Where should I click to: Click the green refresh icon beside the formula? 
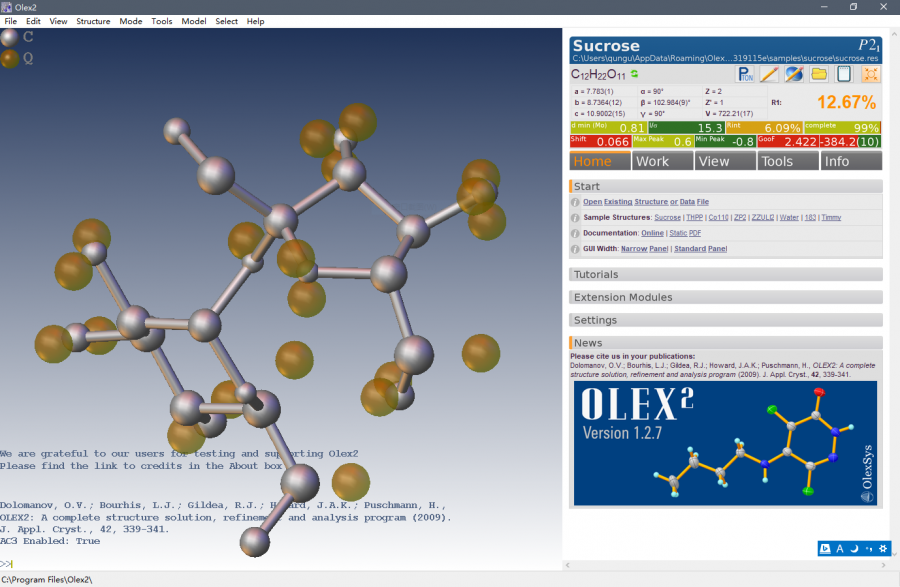point(634,74)
